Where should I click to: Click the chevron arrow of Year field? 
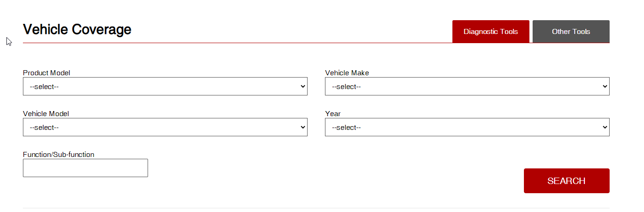click(605, 127)
